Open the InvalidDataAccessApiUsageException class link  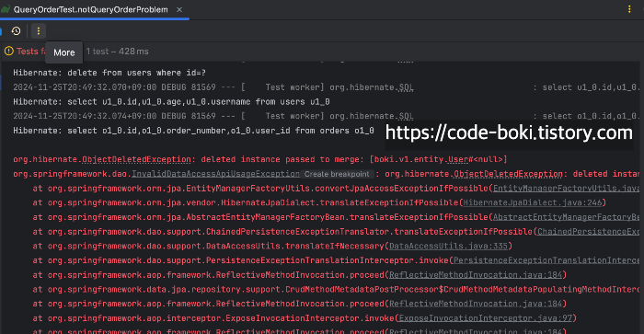coord(215,174)
